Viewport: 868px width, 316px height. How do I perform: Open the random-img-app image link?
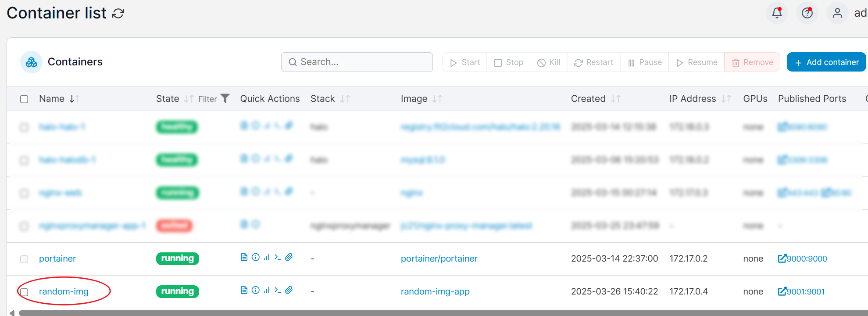click(435, 291)
